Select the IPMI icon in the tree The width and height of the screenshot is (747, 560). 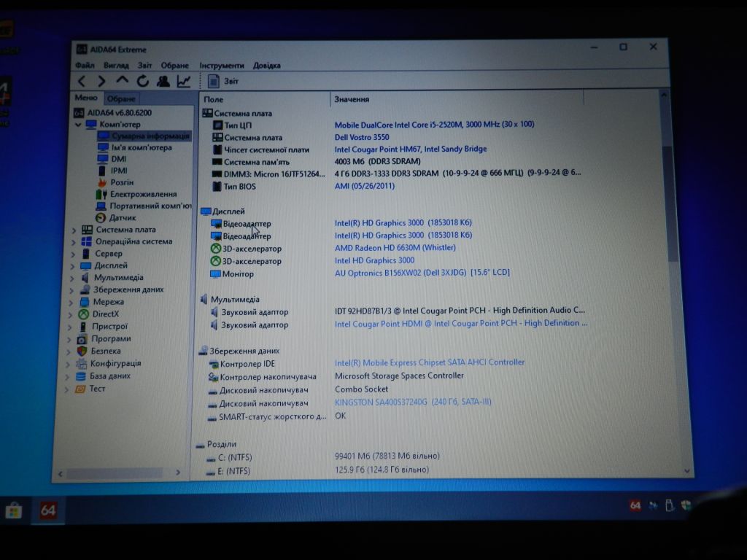(102, 171)
